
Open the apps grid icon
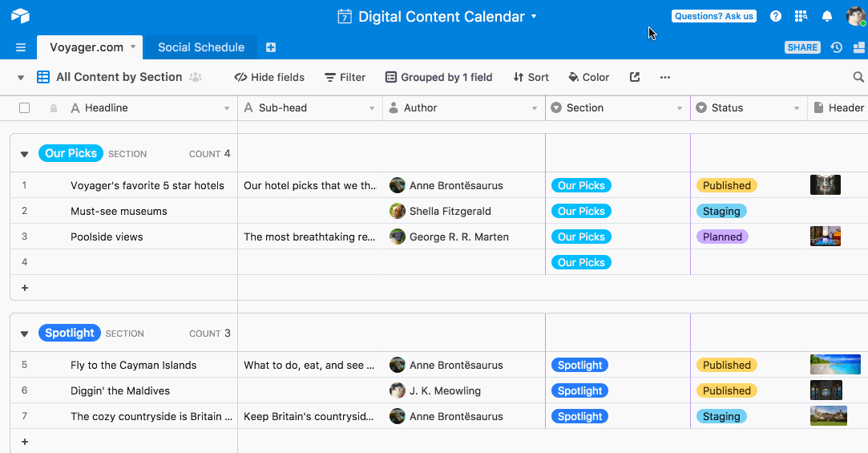click(801, 16)
